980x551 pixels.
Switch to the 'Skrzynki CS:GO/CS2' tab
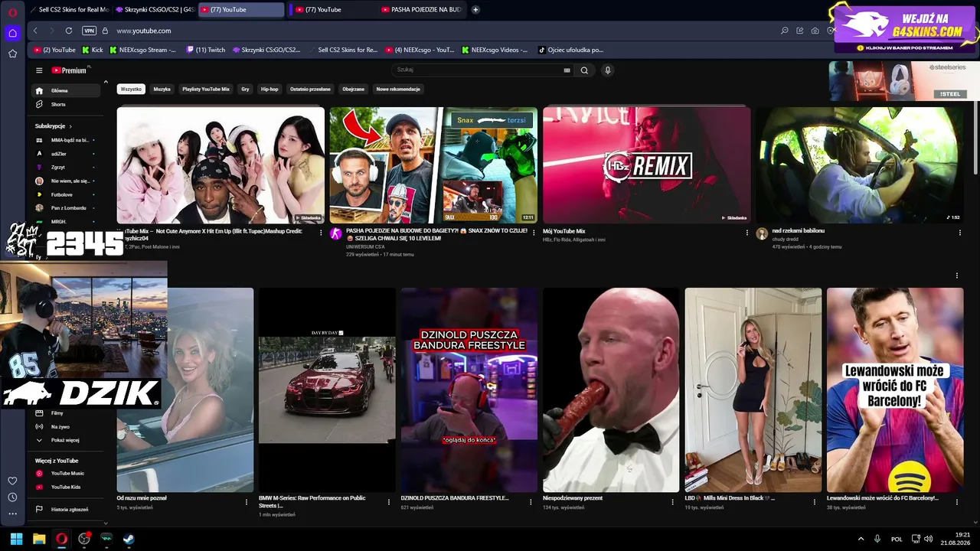tap(155, 10)
